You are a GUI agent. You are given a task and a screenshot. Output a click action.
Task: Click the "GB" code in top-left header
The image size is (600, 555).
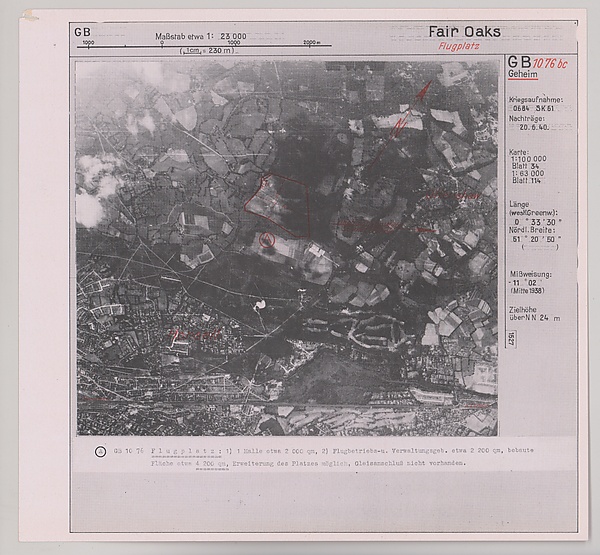pos(82,32)
